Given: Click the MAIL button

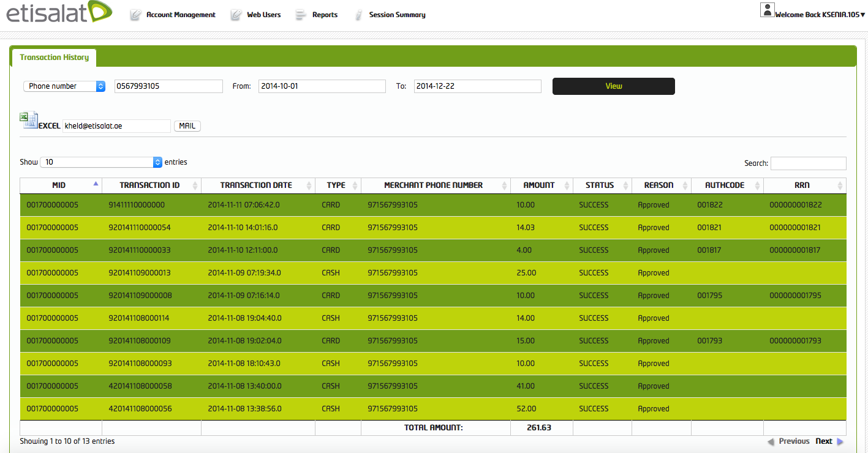Looking at the screenshot, I should pyautogui.click(x=187, y=126).
